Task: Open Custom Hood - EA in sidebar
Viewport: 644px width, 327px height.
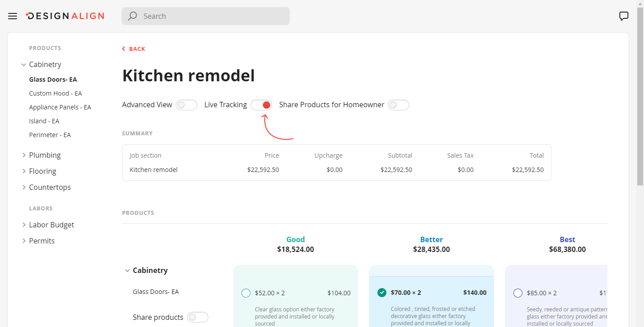Action: (x=55, y=93)
